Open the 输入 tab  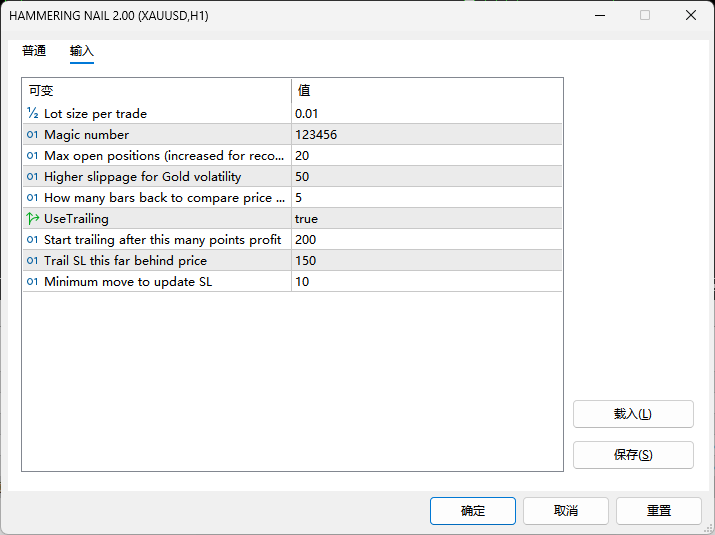[x=82, y=51]
